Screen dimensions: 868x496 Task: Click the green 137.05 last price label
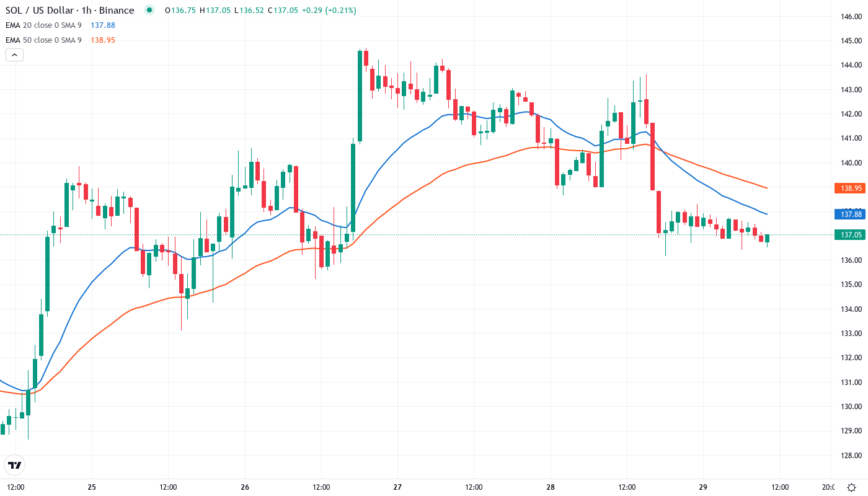click(x=849, y=234)
